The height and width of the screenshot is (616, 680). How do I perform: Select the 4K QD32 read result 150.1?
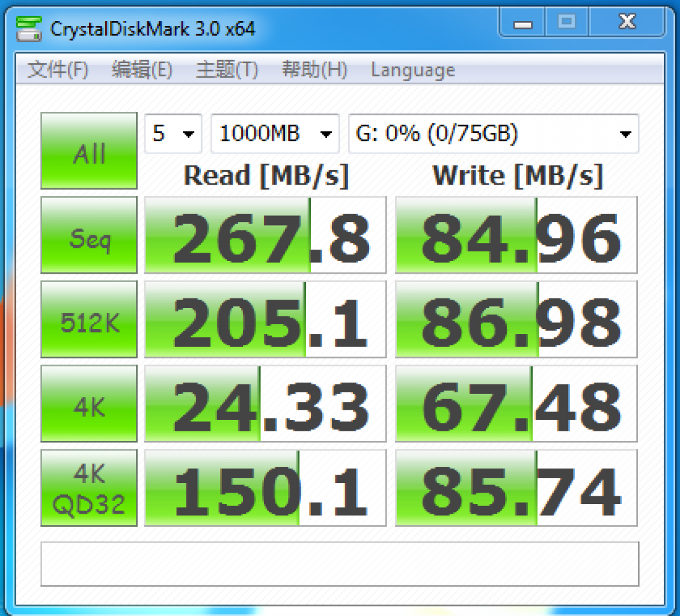265,488
